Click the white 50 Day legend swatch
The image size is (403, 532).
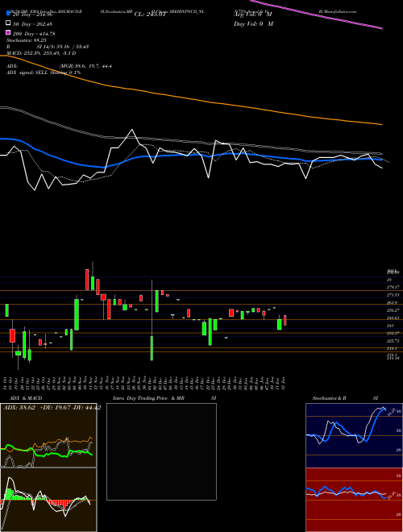pos(8,23)
